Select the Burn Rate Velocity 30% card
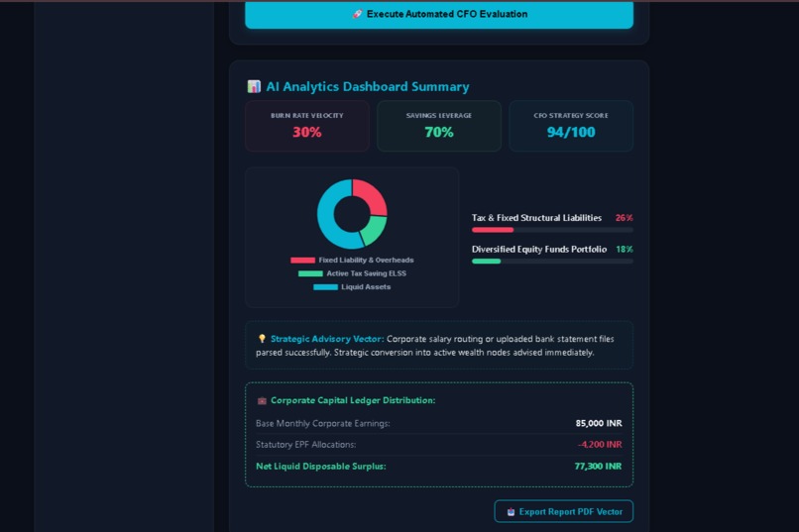This screenshot has height=532, width=799. [x=307, y=126]
